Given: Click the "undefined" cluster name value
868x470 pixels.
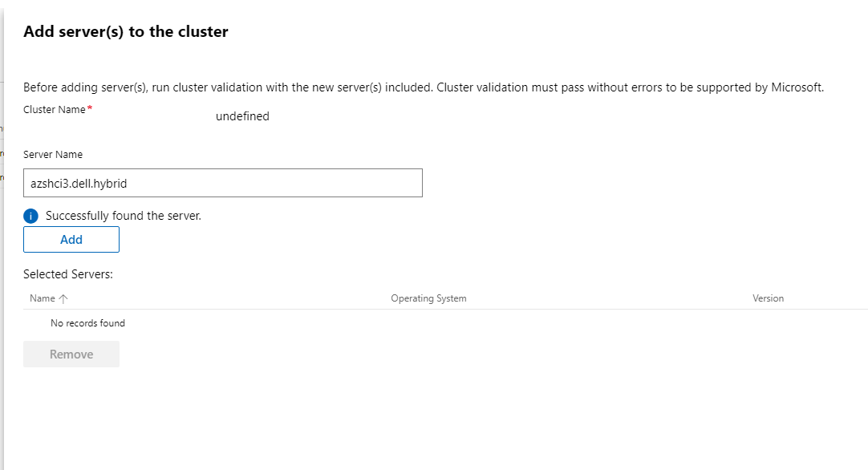Looking at the screenshot, I should [242, 116].
